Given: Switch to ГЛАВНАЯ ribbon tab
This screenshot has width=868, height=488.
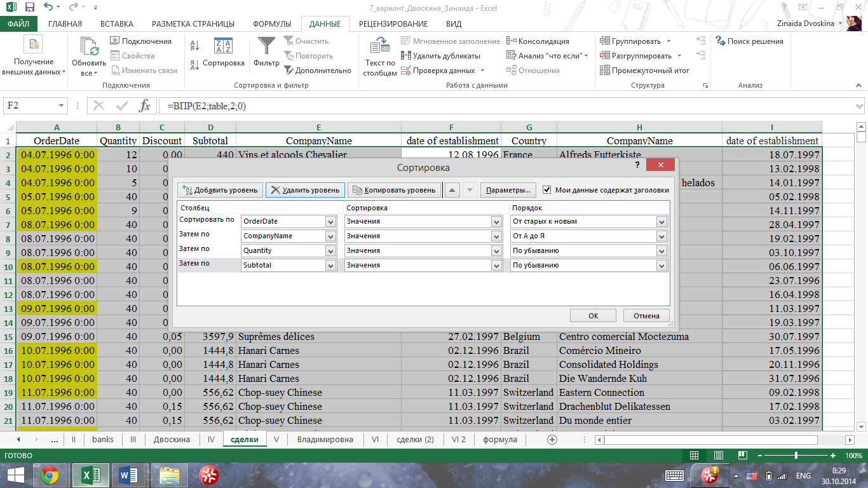Looking at the screenshot, I should pyautogui.click(x=65, y=24).
